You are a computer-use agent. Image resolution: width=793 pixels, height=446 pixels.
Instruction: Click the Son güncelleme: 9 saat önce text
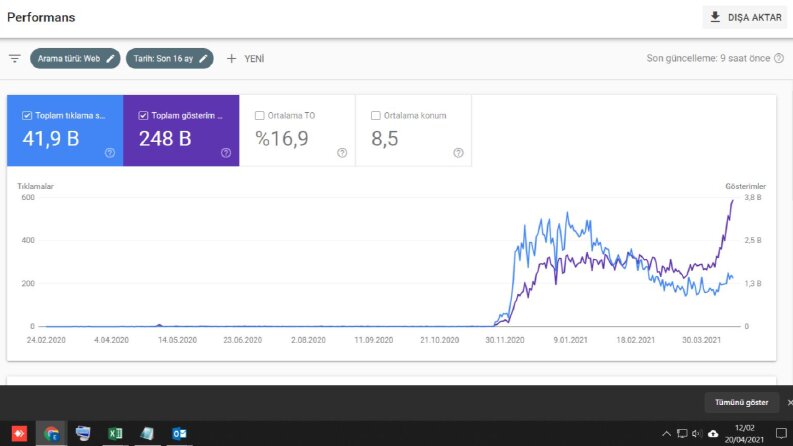(708, 58)
